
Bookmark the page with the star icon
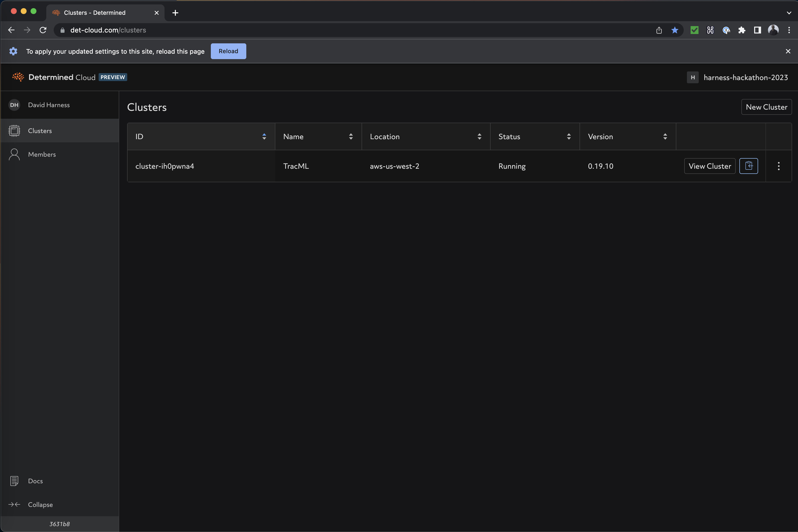[x=675, y=30]
